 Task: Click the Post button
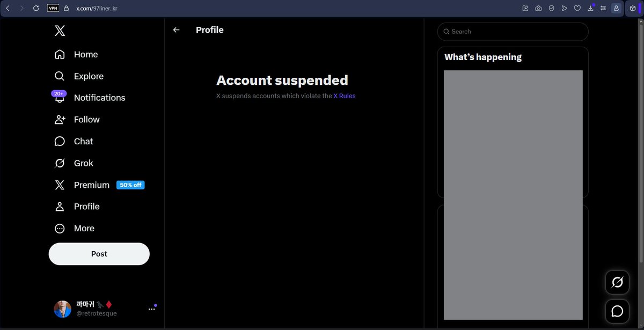99,254
